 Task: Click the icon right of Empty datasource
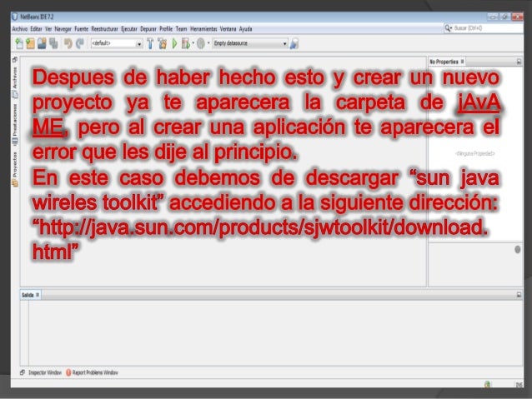[x=294, y=43]
